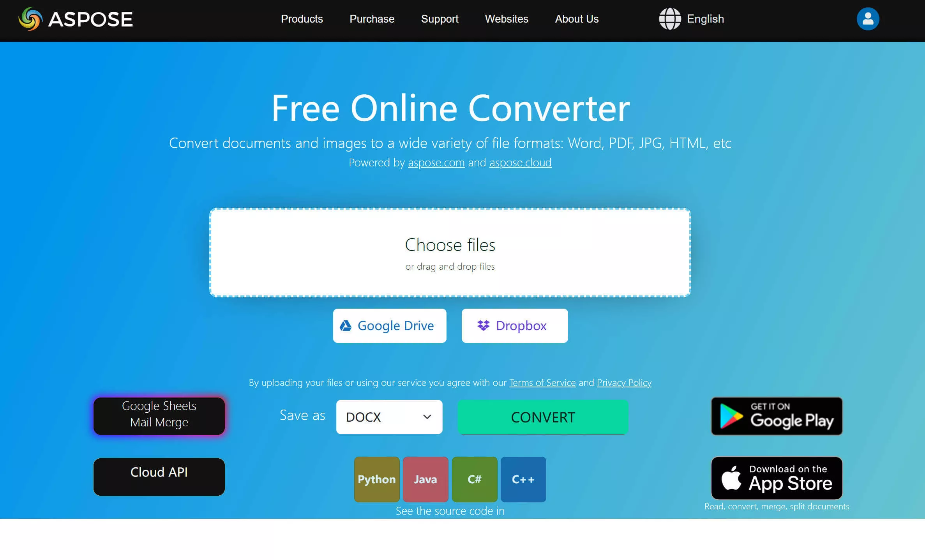Click the Terms of Service link
The height and width of the screenshot is (560, 925).
click(x=542, y=382)
